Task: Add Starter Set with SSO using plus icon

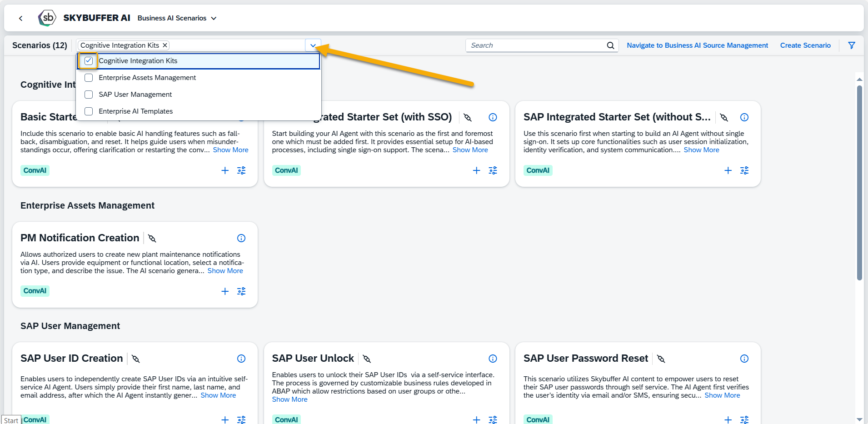Action: [x=476, y=170]
